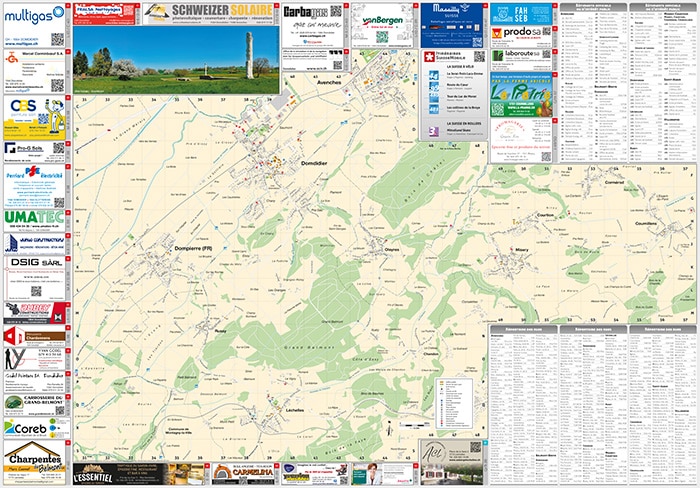
Task: Click the Domdidier town label
Action: click(x=314, y=163)
